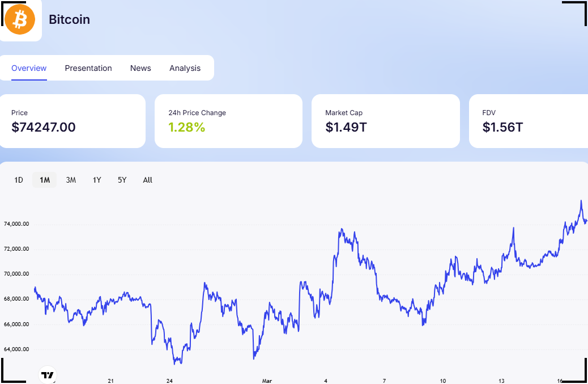
Task: Select the Analysis tab
Action: (185, 68)
